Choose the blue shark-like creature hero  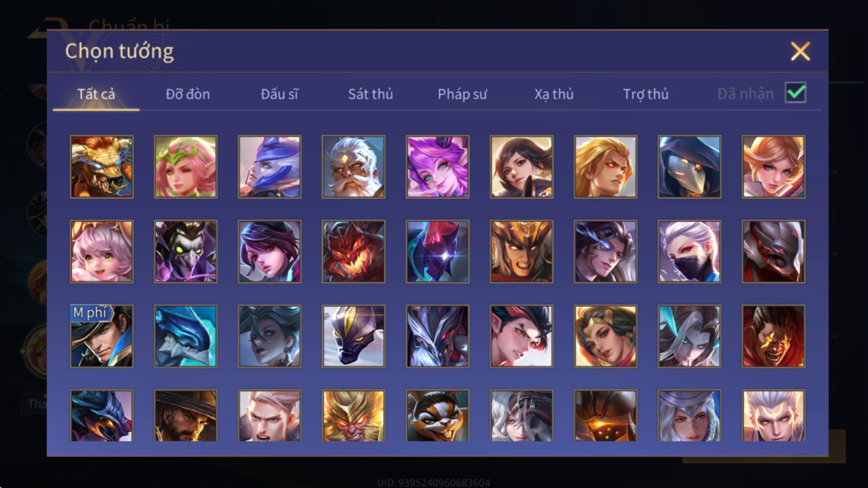click(x=186, y=336)
